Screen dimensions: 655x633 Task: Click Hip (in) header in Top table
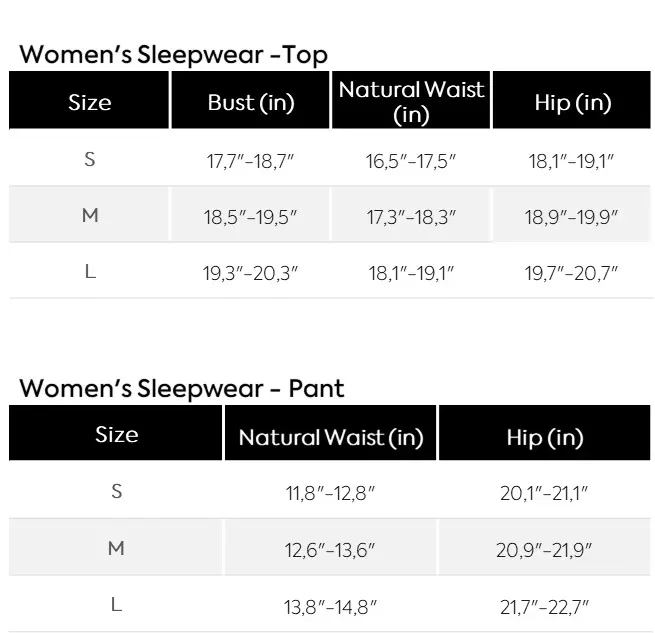point(573,103)
